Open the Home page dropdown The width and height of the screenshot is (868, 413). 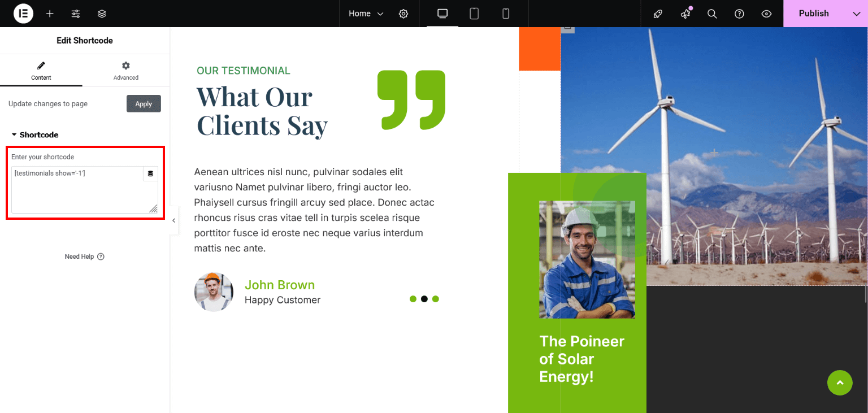click(366, 14)
